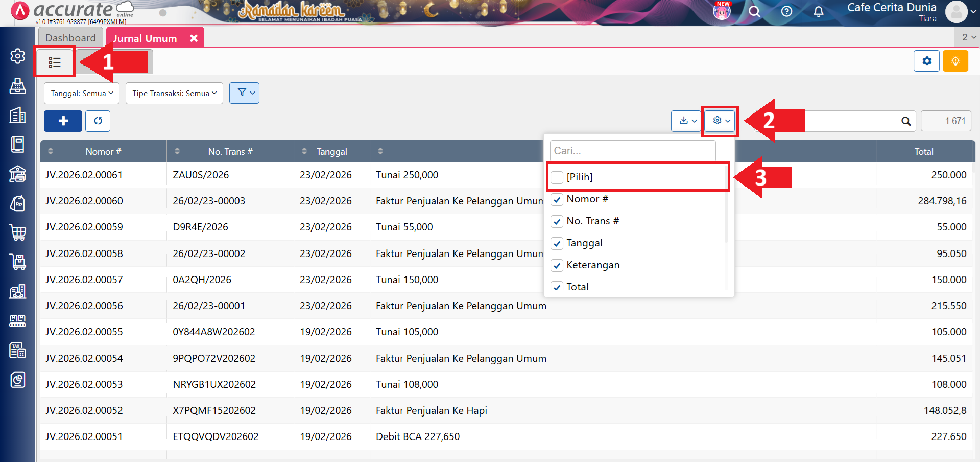This screenshot has height=462, width=980.
Task: Sort by the Nomor # column header
Action: click(103, 151)
